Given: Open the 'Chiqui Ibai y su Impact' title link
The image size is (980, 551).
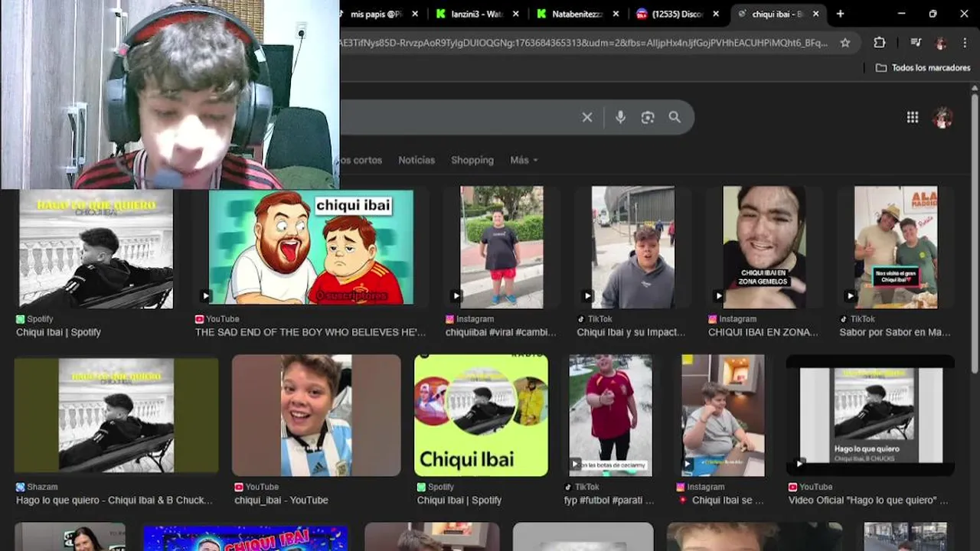Looking at the screenshot, I should pos(631,332).
